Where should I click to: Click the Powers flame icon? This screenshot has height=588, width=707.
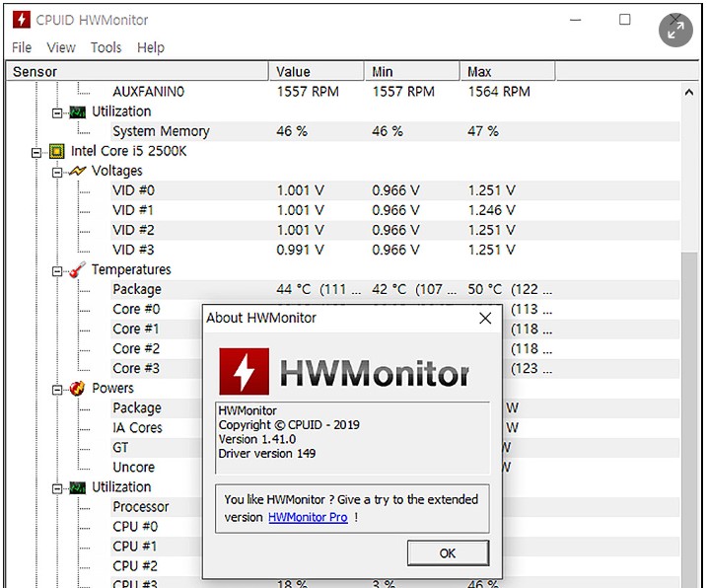(77, 389)
